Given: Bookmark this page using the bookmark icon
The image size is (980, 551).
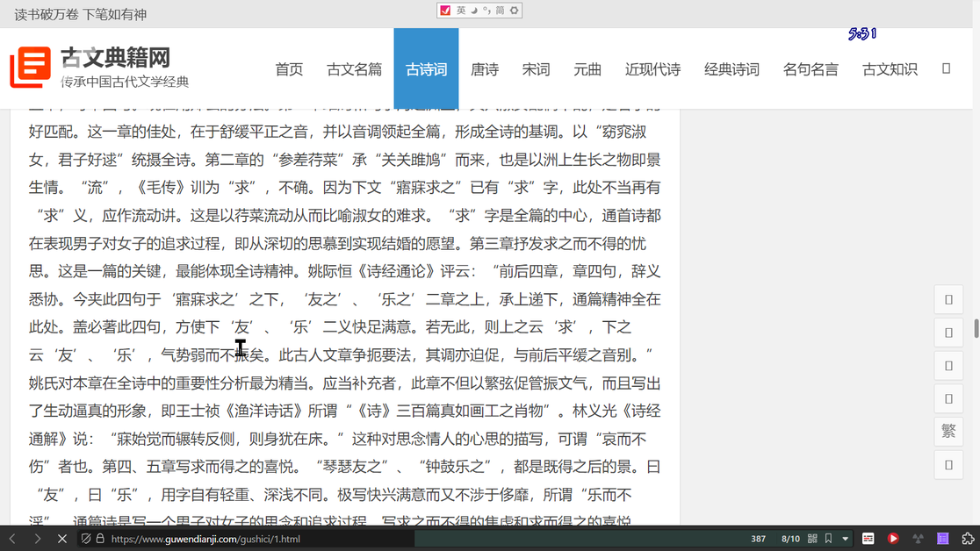Looking at the screenshot, I should (x=828, y=539).
